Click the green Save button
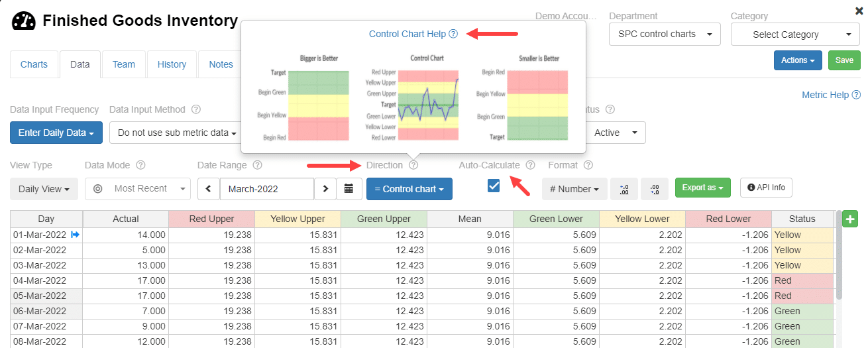868x348 pixels. point(844,60)
